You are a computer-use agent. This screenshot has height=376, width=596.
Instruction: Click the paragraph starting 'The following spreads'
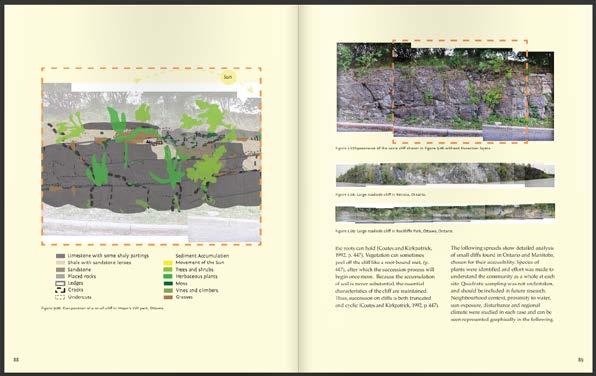click(x=502, y=284)
